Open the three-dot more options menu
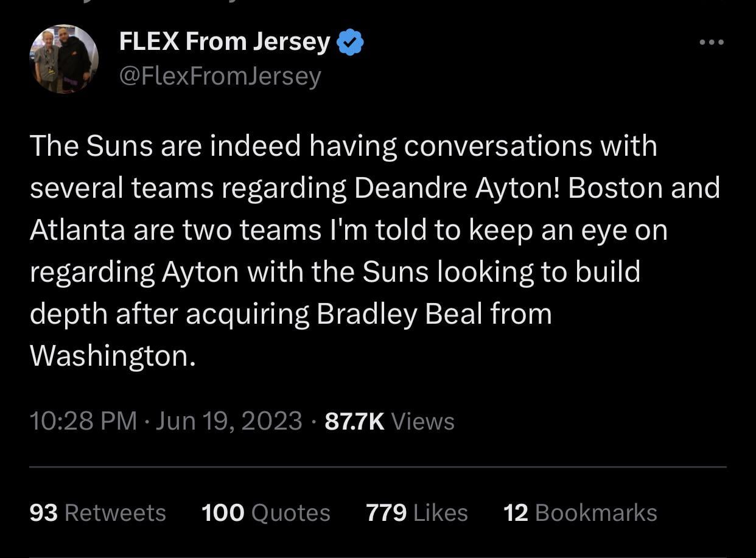The image size is (756, 558). point(711,42)
